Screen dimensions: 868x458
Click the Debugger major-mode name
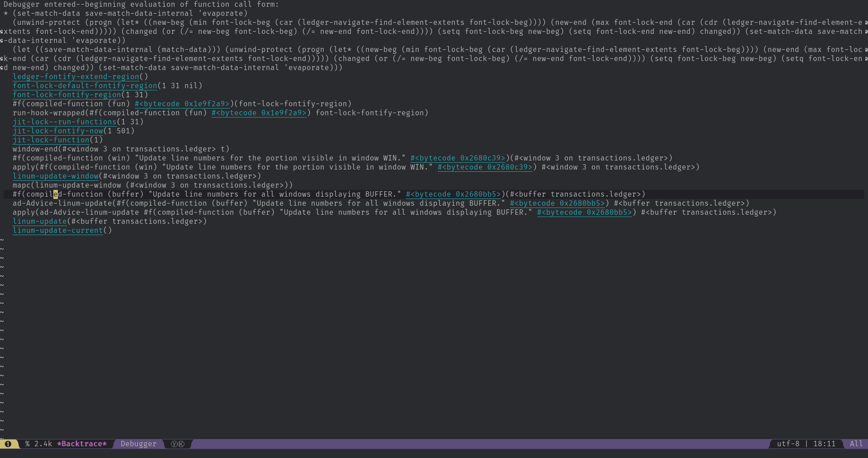pos(138,444)
